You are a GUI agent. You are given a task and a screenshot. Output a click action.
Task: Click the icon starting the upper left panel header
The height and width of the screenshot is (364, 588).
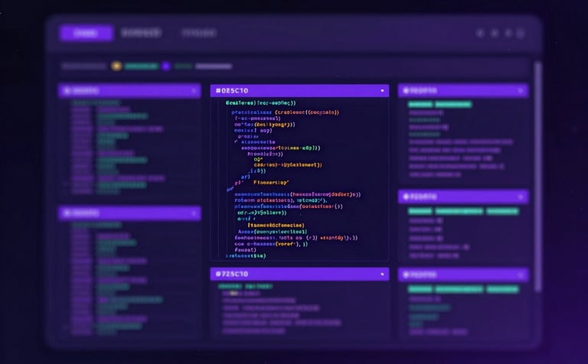67,91
